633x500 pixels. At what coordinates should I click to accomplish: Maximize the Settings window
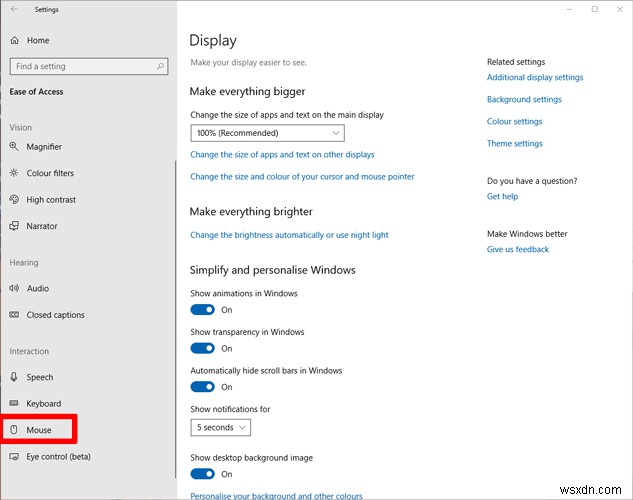tap(595, 9)
